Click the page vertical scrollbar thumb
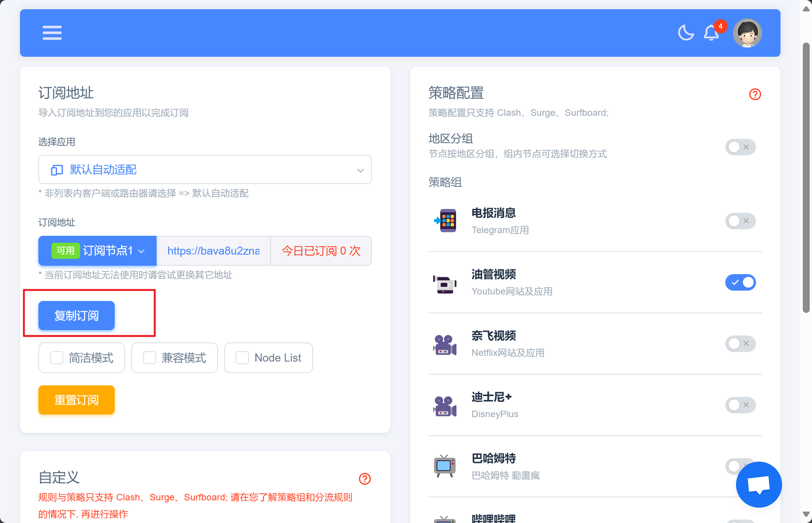Viewport: 812px width, 523px height. coord(806,178)
